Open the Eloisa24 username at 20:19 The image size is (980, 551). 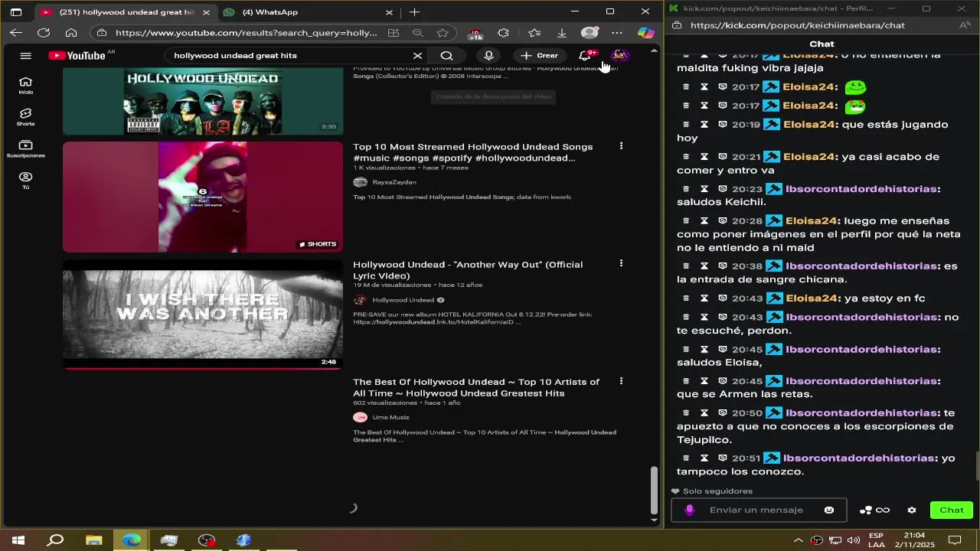click(808, 124)
